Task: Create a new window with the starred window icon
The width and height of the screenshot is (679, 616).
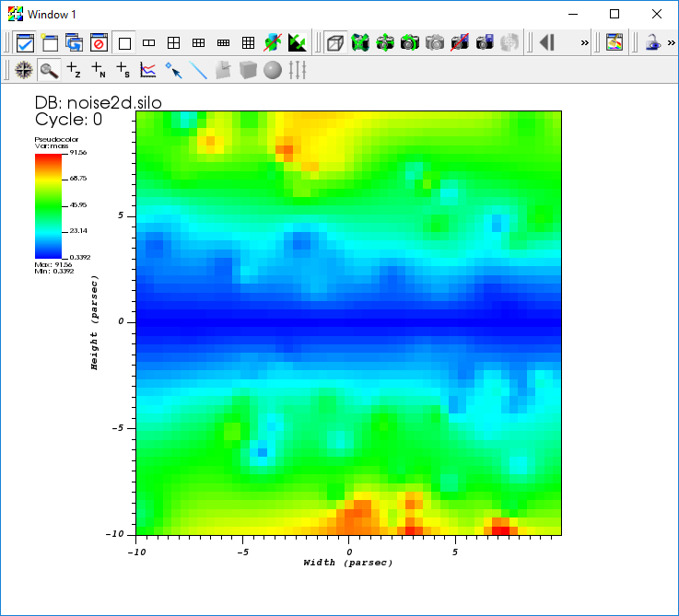Action: pyautogui.click(x=50, y=43)
